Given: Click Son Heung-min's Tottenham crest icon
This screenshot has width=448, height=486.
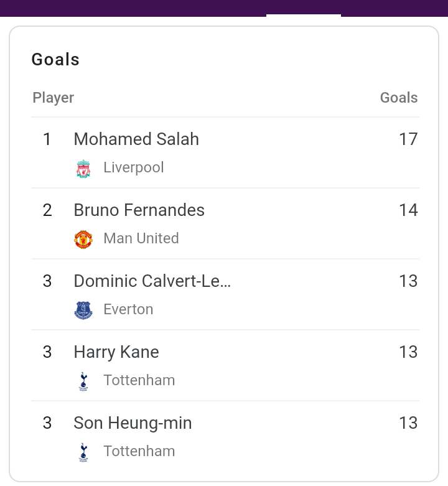Looking at the screenshot, I should [x=83, y=452].
